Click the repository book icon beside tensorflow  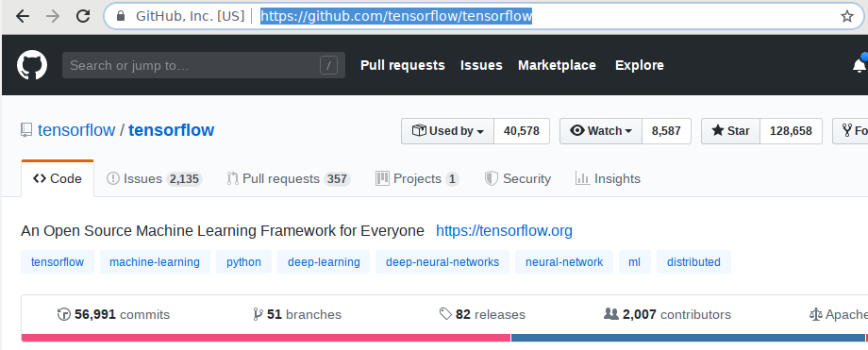point(26,130)
